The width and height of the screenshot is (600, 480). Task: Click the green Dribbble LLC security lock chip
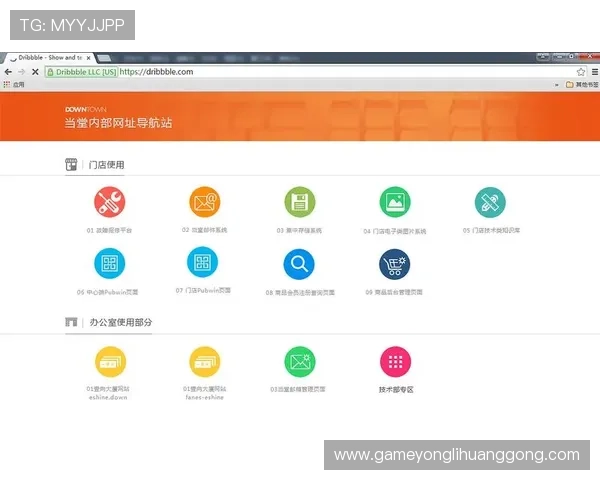tap(82, 72)
